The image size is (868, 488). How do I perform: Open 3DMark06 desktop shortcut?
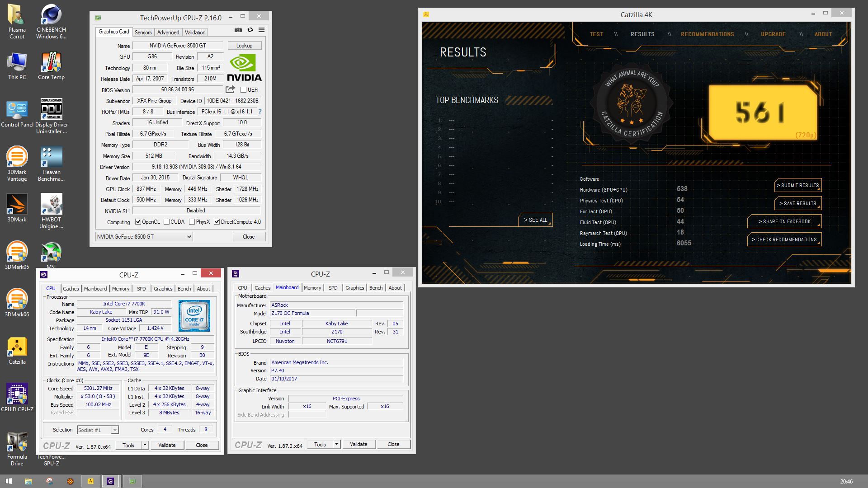click(x=17, y=303)
